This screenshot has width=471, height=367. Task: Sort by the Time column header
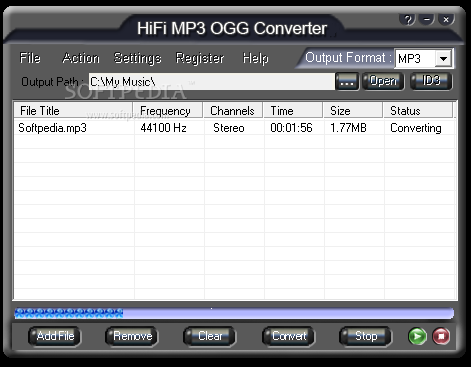point(293,111)
